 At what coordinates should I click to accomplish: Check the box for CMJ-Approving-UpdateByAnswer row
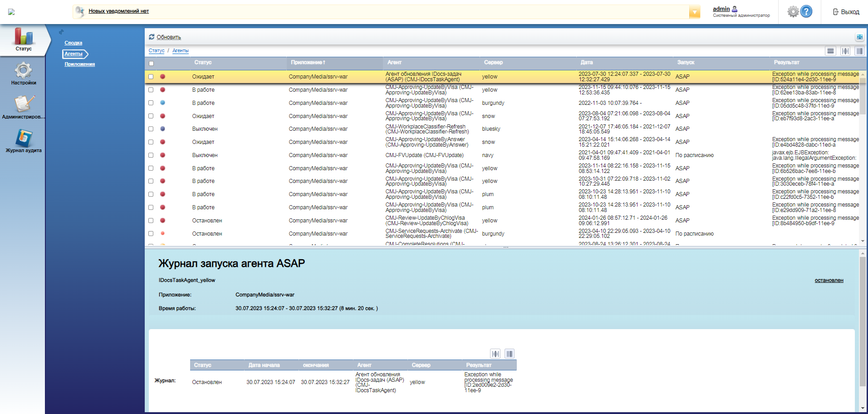coord(151,142)
